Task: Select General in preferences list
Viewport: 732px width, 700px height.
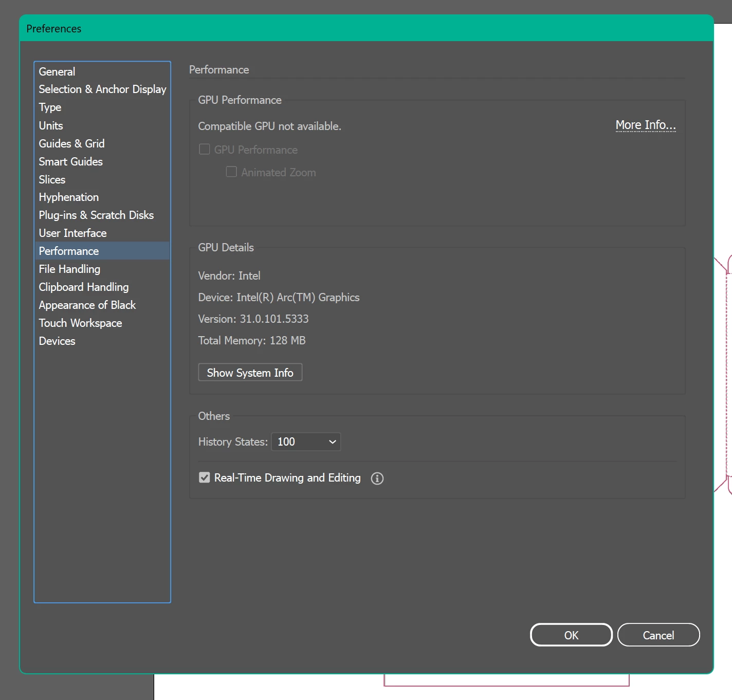Action: (102, 71)
